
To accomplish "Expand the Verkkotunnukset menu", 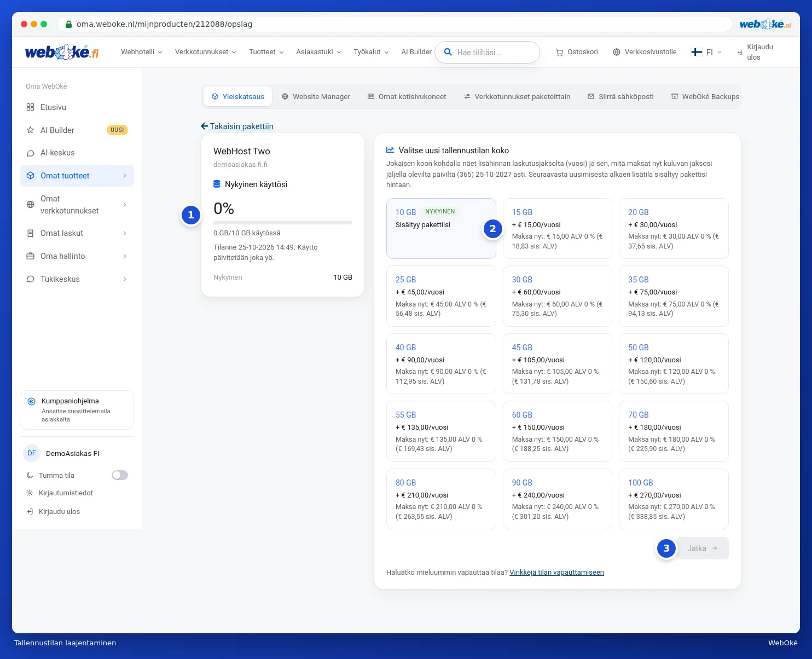I will pos(206,52).
